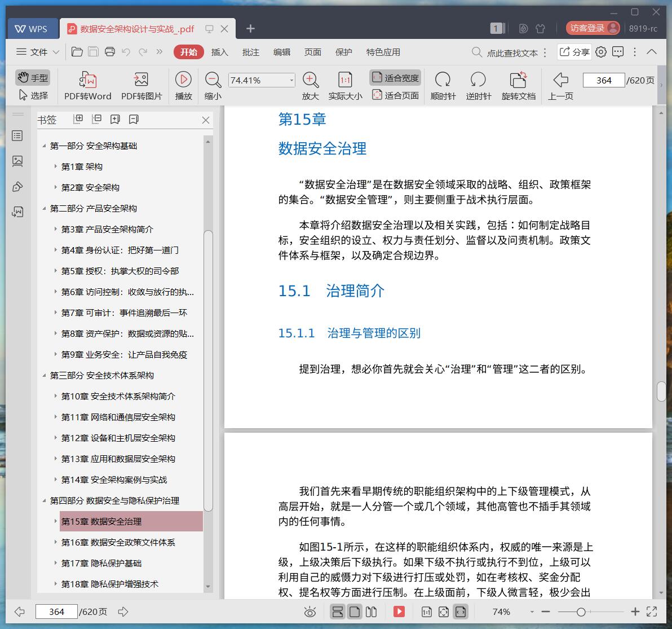
Task: Show more quick toolbar items chevron
Action: click(160, 52)
